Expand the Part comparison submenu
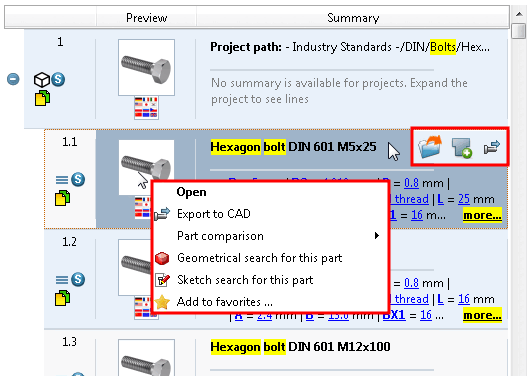Viewport: 529px width, 376px height. (x=270, y=236)
